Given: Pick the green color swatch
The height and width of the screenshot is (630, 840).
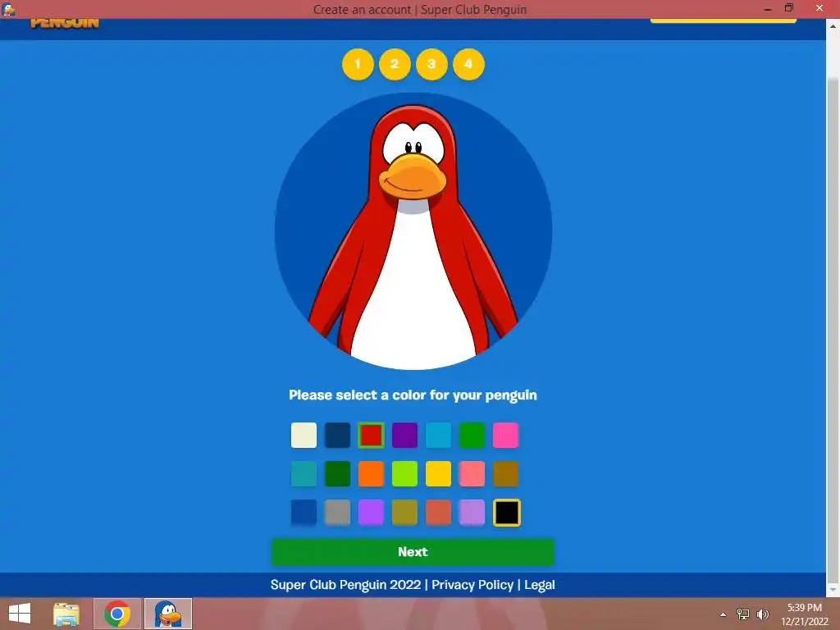Looking at the screenshot, I should pyautogui.click(x=472, y=435).
